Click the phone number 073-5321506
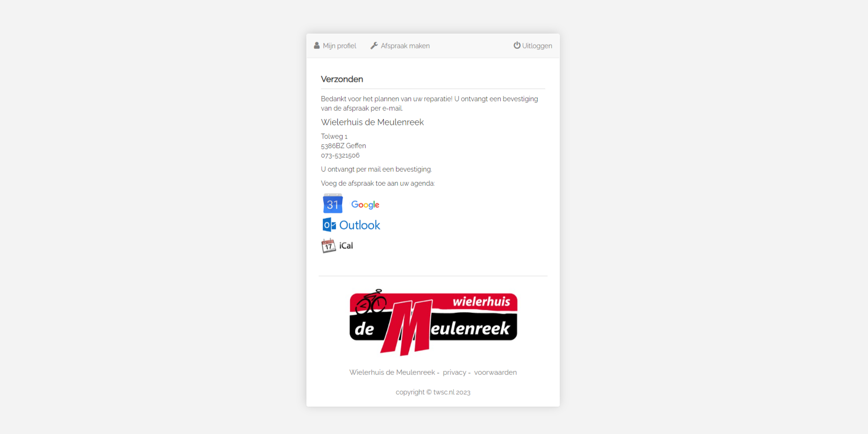 click(x=340, y=155)
